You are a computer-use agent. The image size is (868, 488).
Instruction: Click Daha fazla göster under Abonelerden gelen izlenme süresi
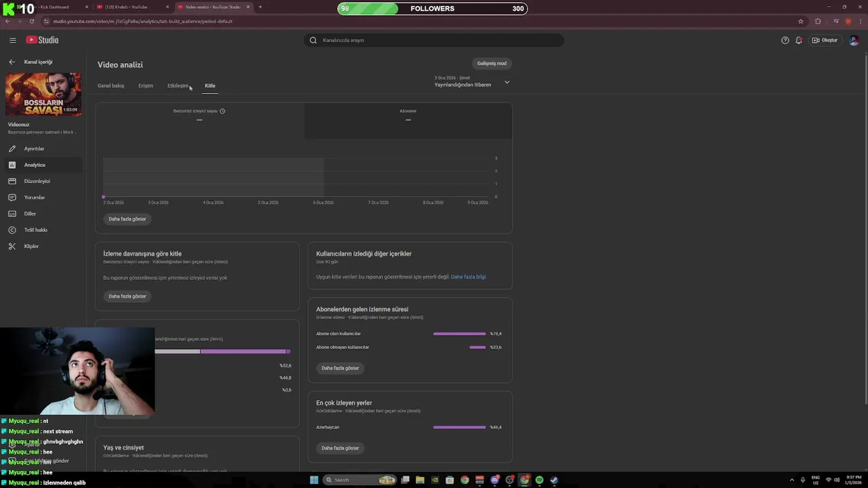pyautogui.click(x=340, y=368)
